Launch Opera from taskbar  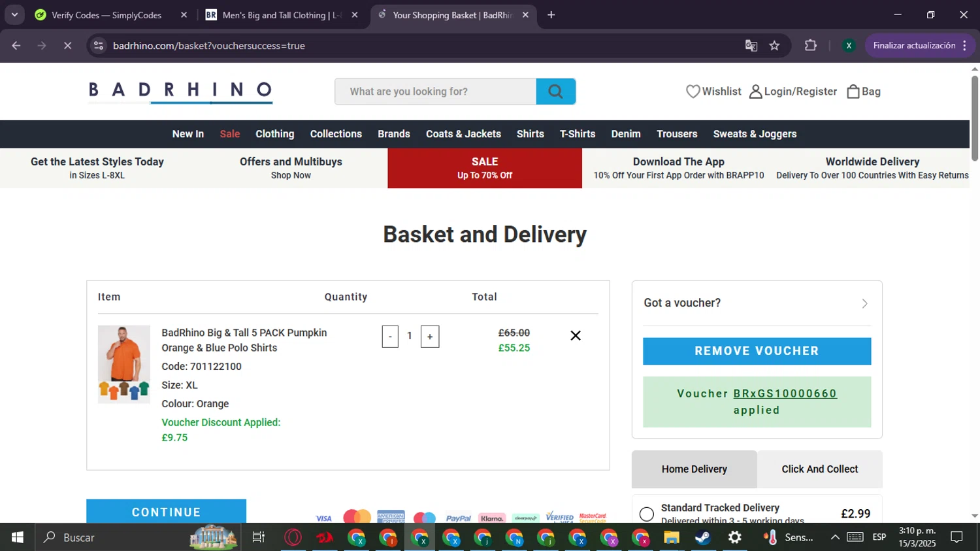tap(293, 537)
